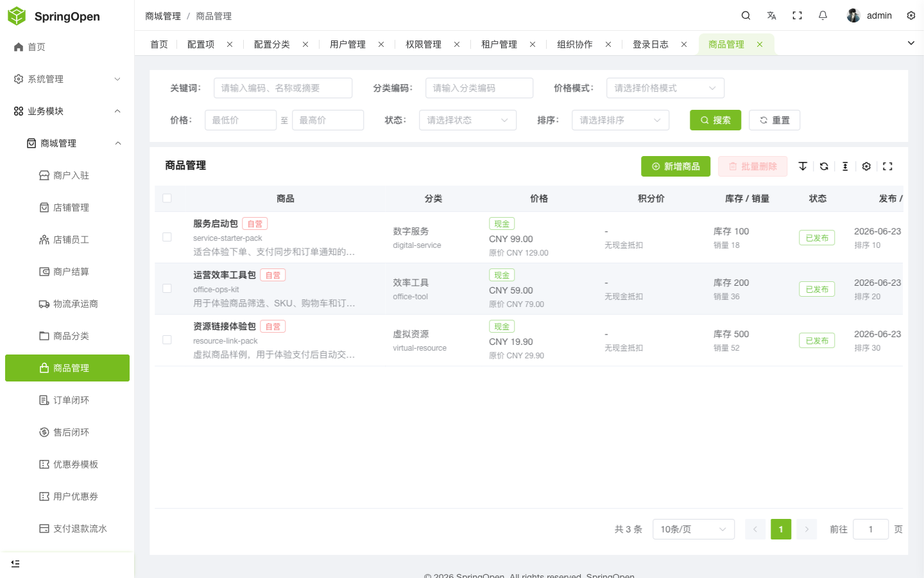Open 优惠券模板 in the sidebar
This screenshot has width=924, height=578.
tap(67, 464)
